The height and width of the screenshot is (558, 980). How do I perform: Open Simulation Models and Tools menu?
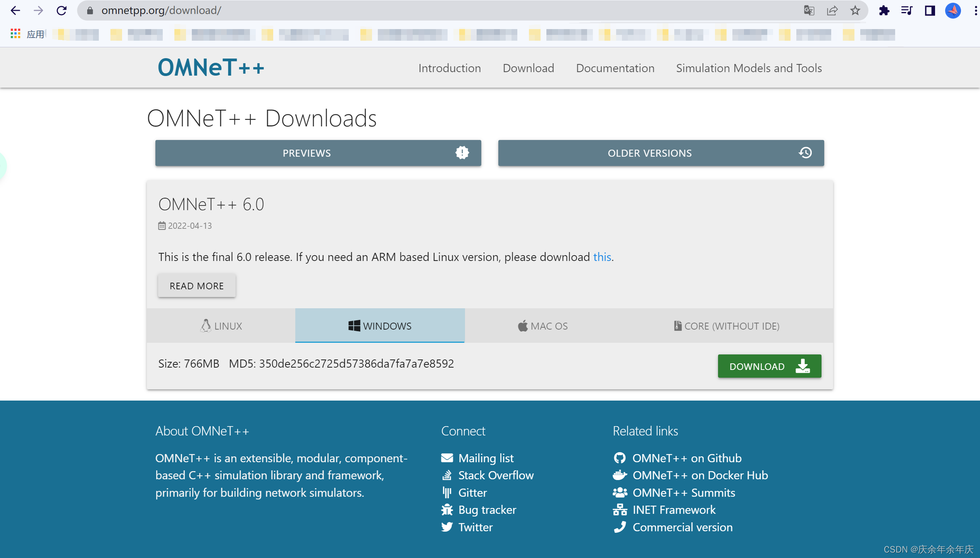pyautogui.click(x=749, y=68)
